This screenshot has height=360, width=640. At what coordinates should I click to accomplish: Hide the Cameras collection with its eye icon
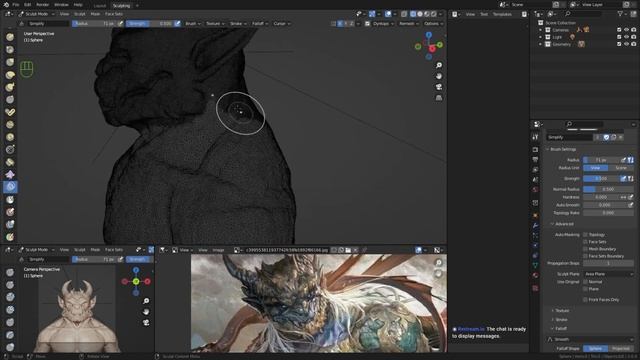(627, 30)
